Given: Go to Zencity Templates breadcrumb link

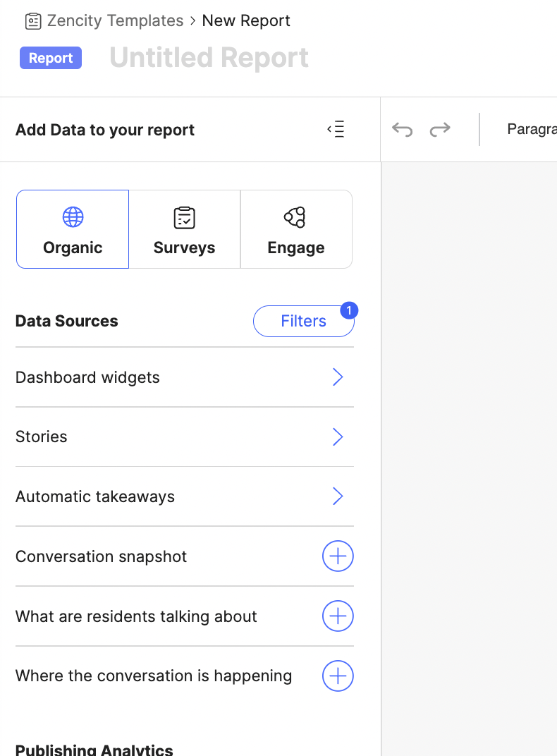Looking at the screenshot, I should click(x=115, y=21).
